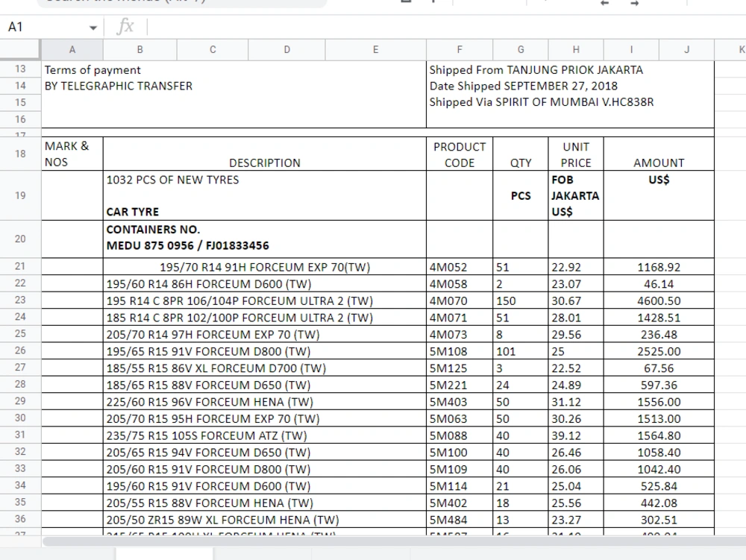
Task: Click the 'UNIT PRICE' header cell
Action: coord(576,154)
